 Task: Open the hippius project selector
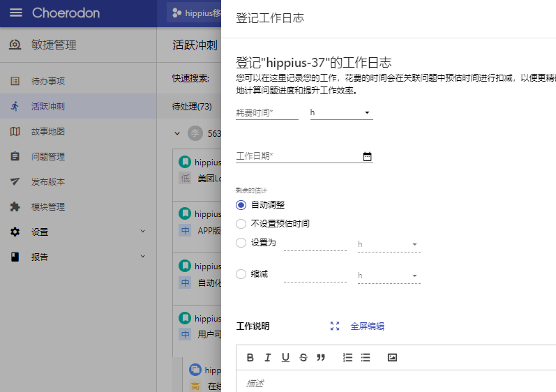point(195,13)
